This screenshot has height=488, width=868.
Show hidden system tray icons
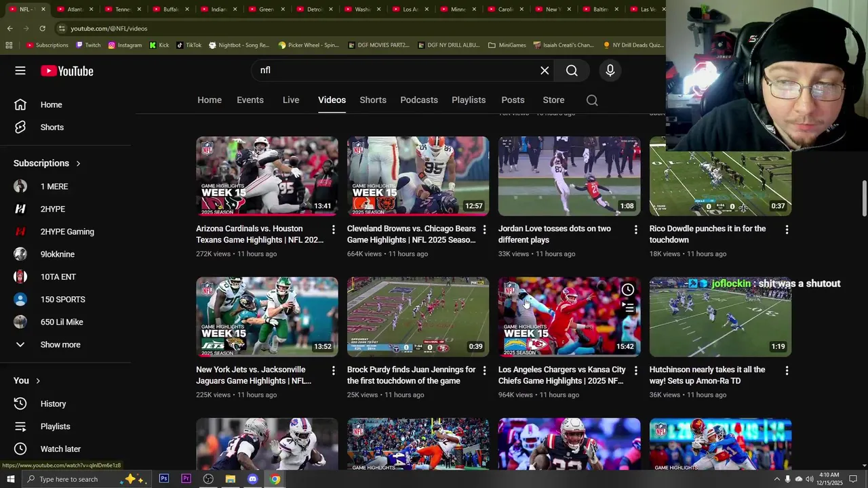pyautogui.click(x=776, y=479)
